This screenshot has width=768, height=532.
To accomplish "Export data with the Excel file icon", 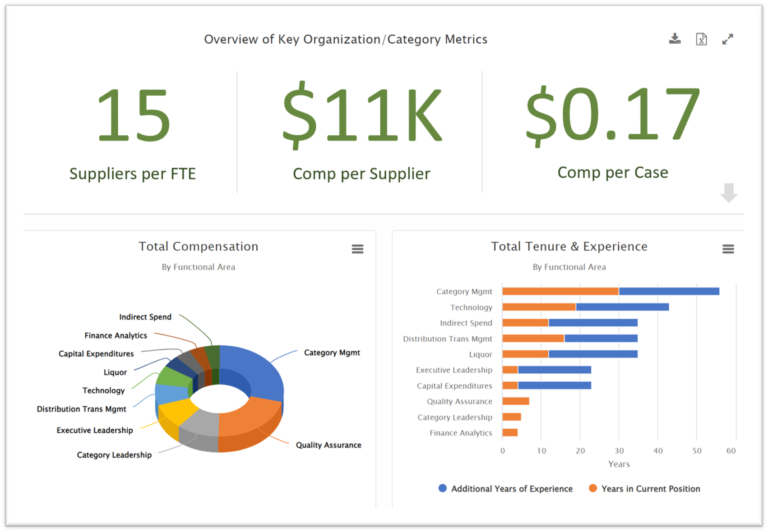I will click(x=701, y=39).
